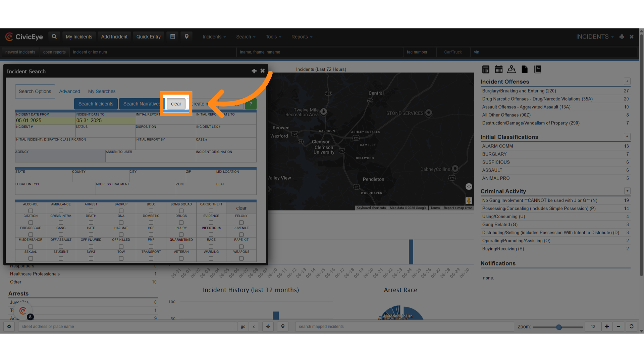Screen dimensions: 644x362
Task: Click the Search Incidents button
Action: click(96, 104)
